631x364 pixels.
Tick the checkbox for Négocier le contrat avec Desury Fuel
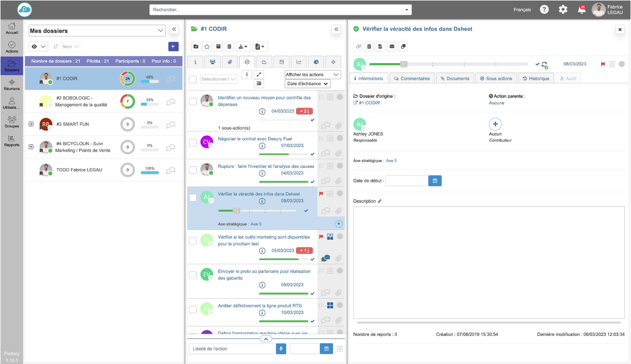[x=193, y=142]
